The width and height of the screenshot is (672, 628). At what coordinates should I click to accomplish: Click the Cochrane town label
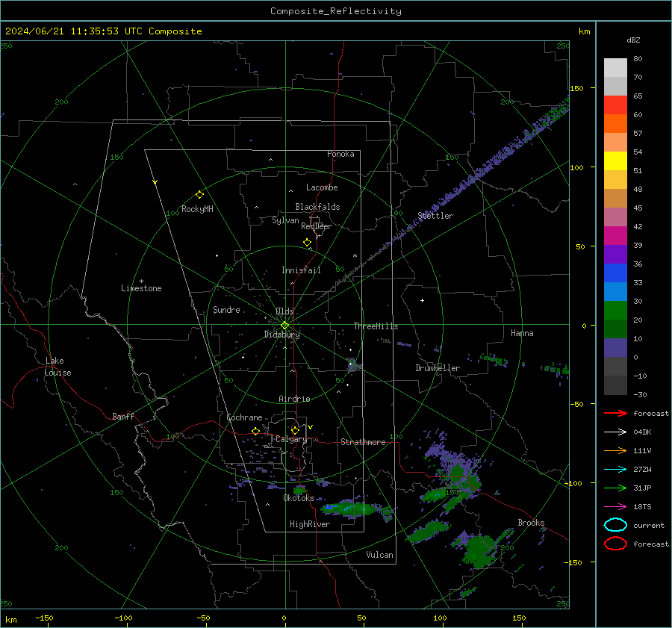pos(244,417)
